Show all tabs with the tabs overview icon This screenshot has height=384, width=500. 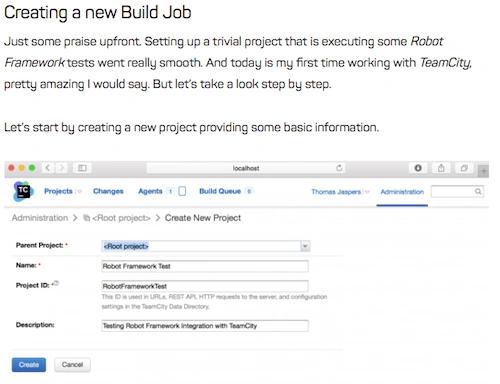tap(464, 168)
